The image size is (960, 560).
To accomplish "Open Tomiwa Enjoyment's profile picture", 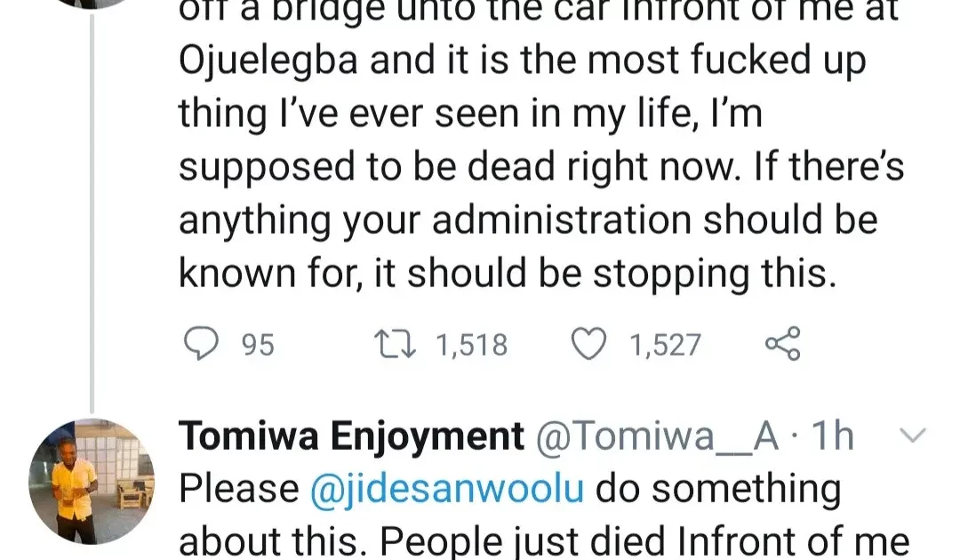I will (92, 481).
